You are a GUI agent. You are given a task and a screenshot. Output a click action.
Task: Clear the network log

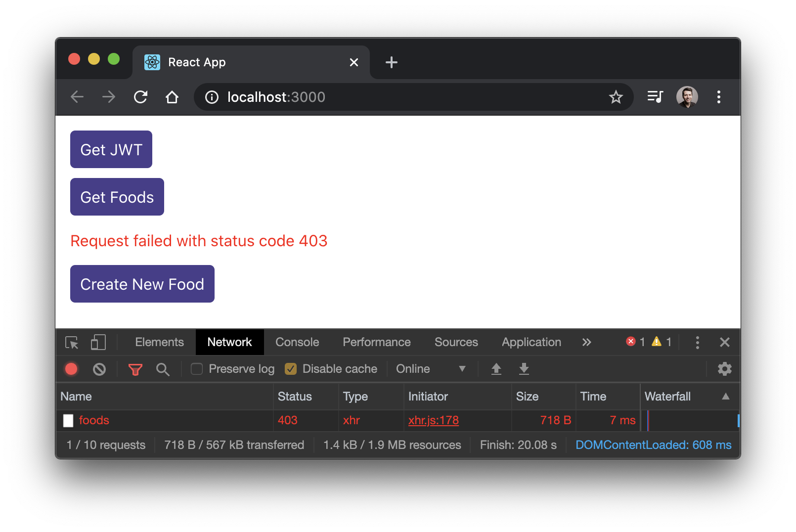(99, 369)
